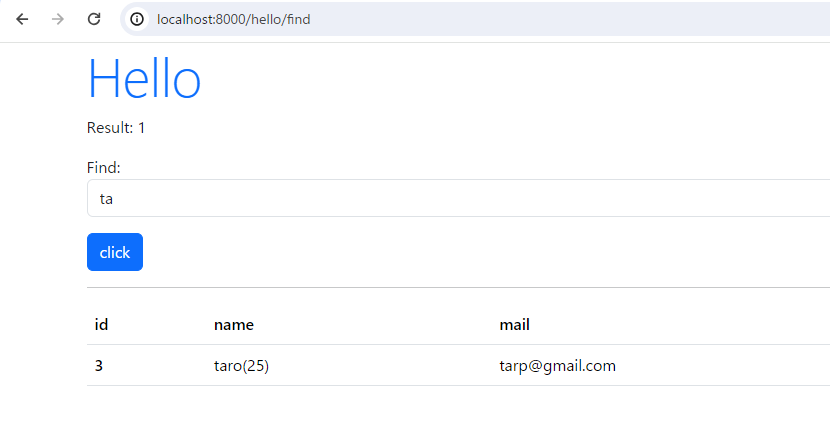Click the localhost:8000/hello/find URL text
Viewport: 830px width, 428px height.
click(x=233, y=20)
